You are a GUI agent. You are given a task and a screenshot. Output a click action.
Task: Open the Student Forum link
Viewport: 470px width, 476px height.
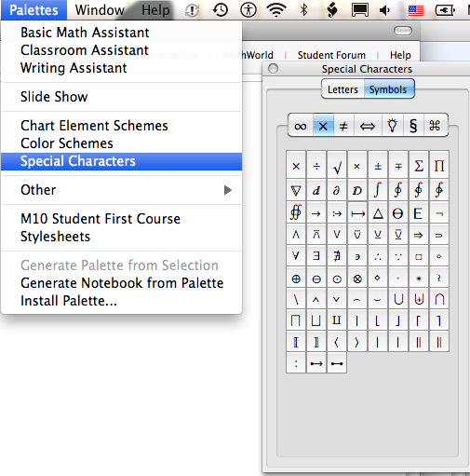[x=331, y=55]
